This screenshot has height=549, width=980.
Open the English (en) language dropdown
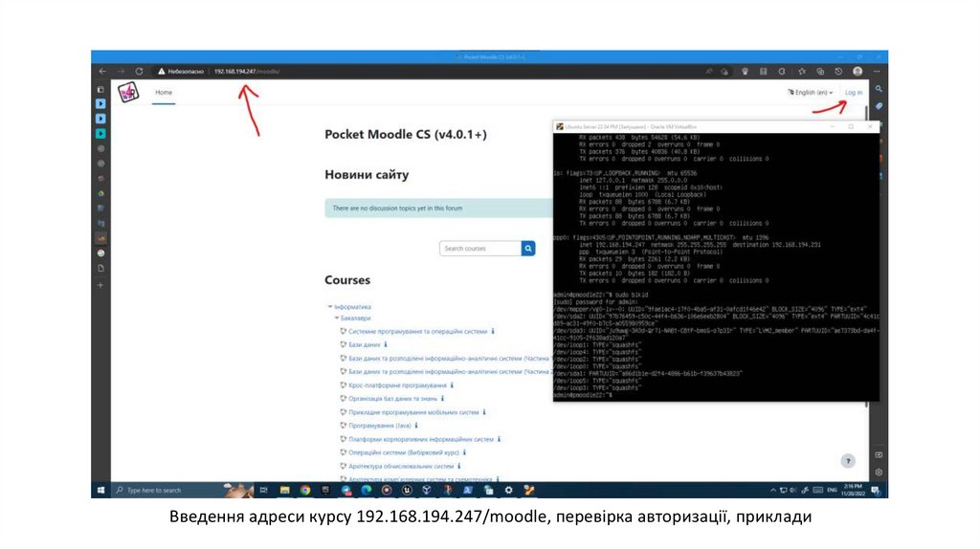810,93
